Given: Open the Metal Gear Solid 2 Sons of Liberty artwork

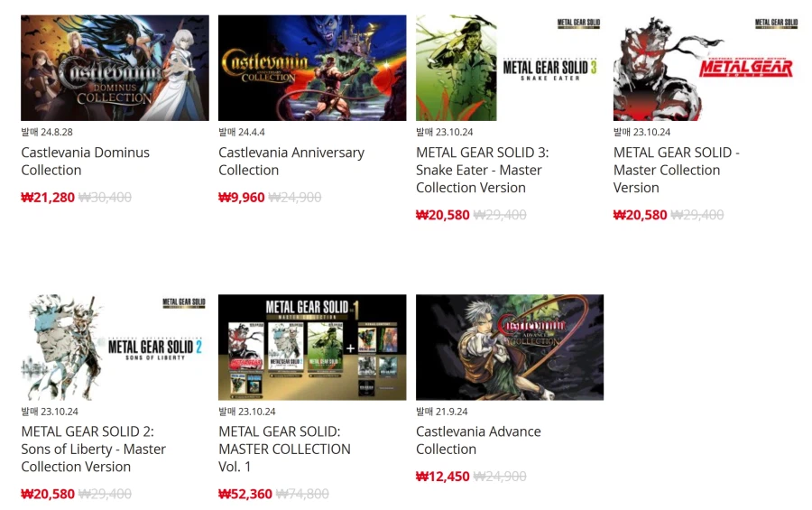Looking at the screenshot, I should (x=115, y=348).
